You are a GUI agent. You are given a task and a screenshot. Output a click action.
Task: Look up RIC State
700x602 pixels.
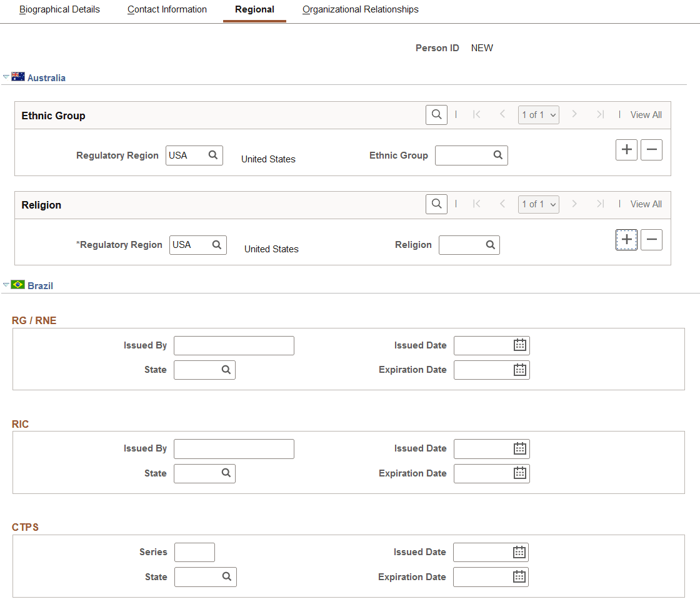point(226,473)
